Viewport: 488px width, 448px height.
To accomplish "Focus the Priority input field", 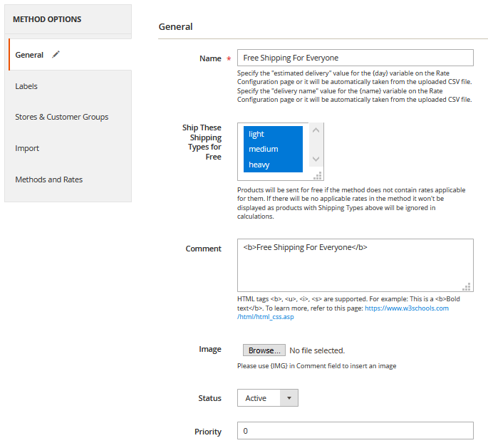I will 355,431.
